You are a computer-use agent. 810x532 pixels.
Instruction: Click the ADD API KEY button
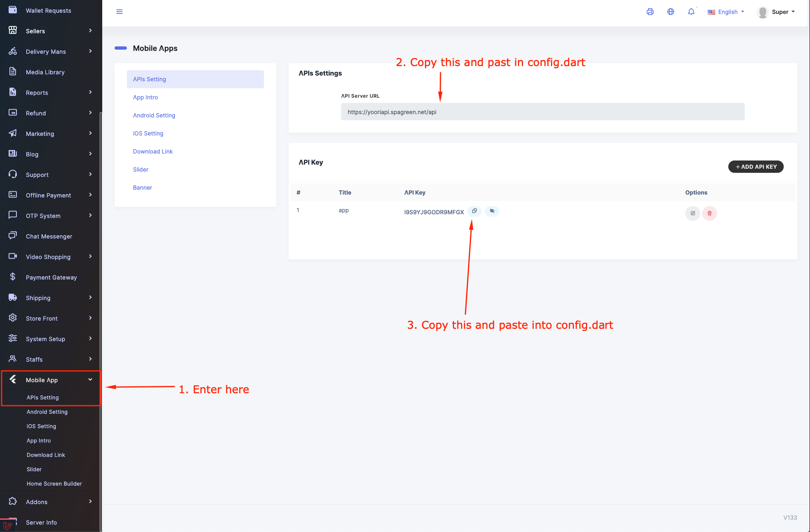click(x=755, y=167)
